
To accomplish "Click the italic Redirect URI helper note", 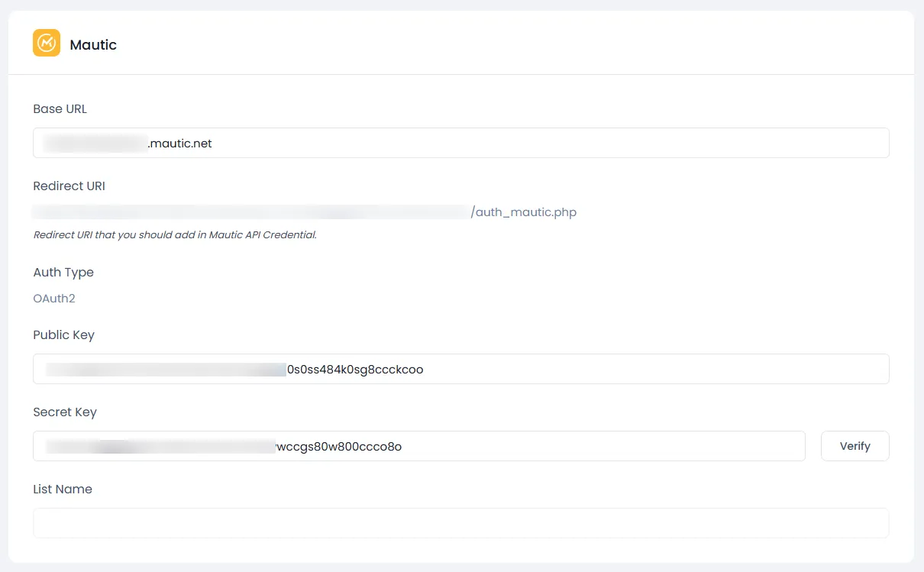I will click(x=174, y=235).
